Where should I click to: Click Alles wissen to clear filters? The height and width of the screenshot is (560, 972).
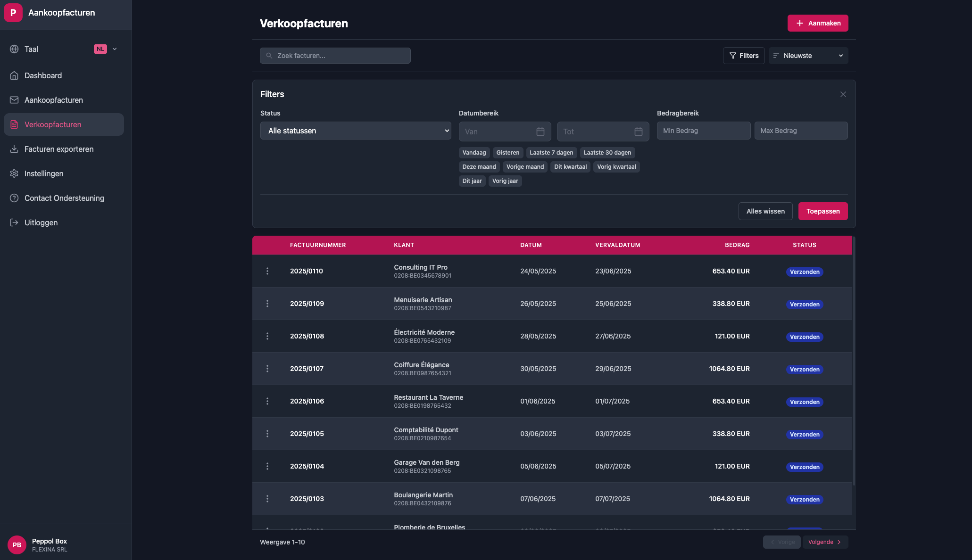(x=765, y=211)
